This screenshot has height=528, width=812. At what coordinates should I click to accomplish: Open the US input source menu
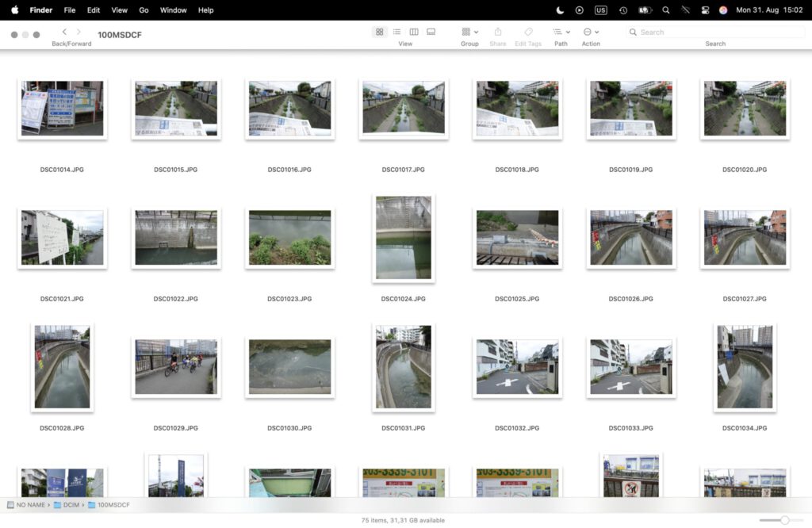point(601,10)
